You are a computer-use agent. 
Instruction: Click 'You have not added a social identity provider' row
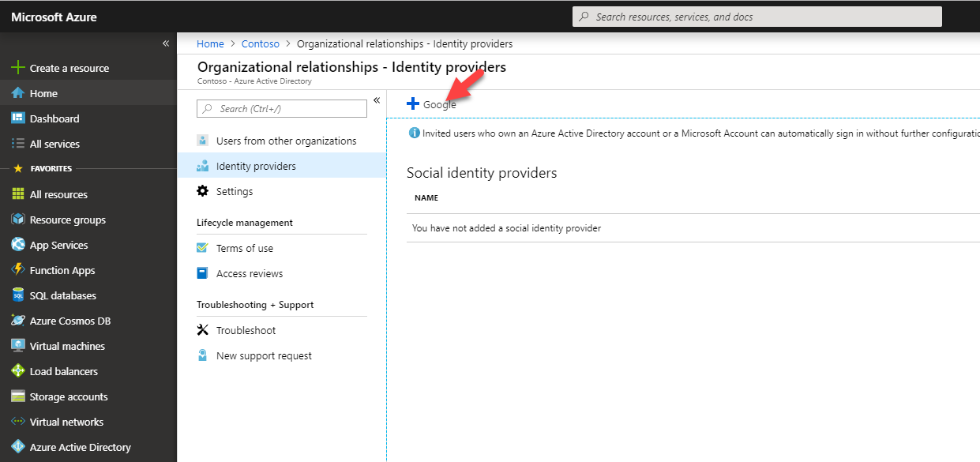click(x=693, y=228)
